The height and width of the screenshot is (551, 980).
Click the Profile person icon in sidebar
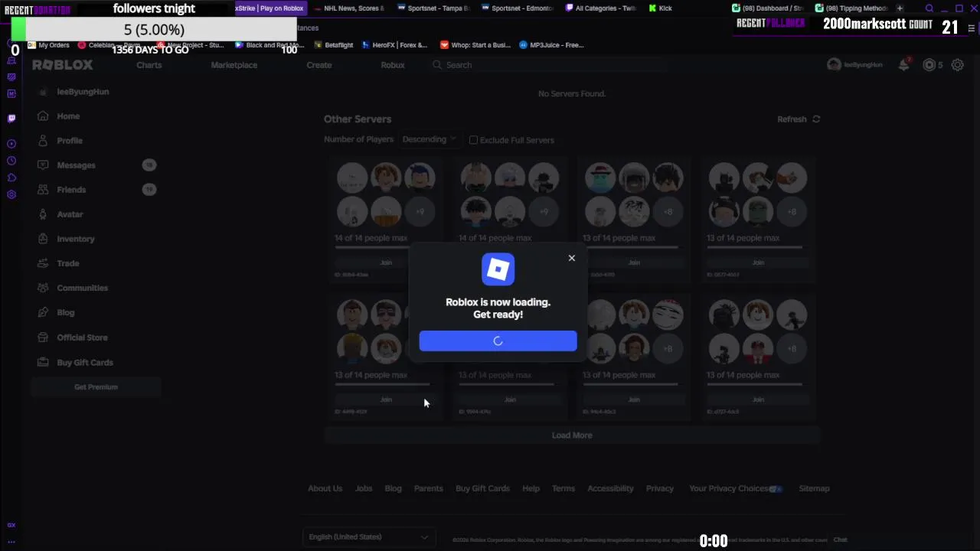[x=43, y=141]
